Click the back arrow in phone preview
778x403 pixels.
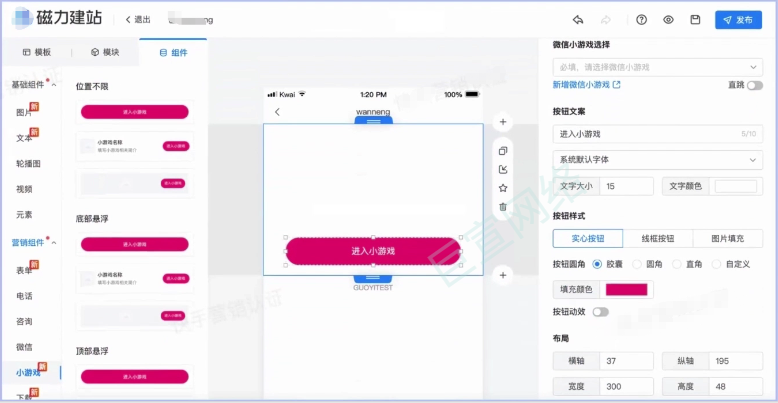pyautogui.click(x=277, y=112)
